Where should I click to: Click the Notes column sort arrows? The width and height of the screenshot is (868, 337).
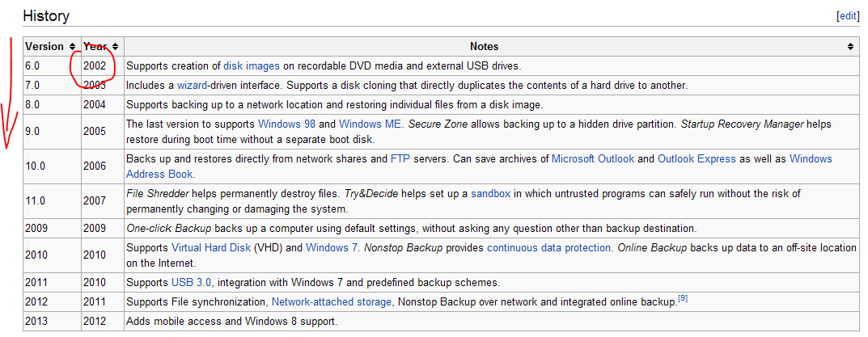point(850,47)
